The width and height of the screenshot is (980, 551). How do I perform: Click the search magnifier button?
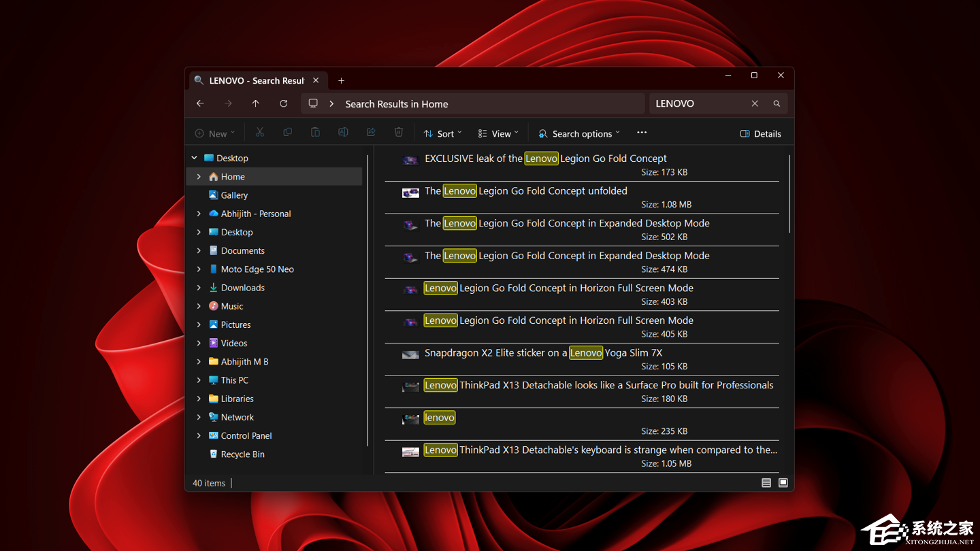777,103
